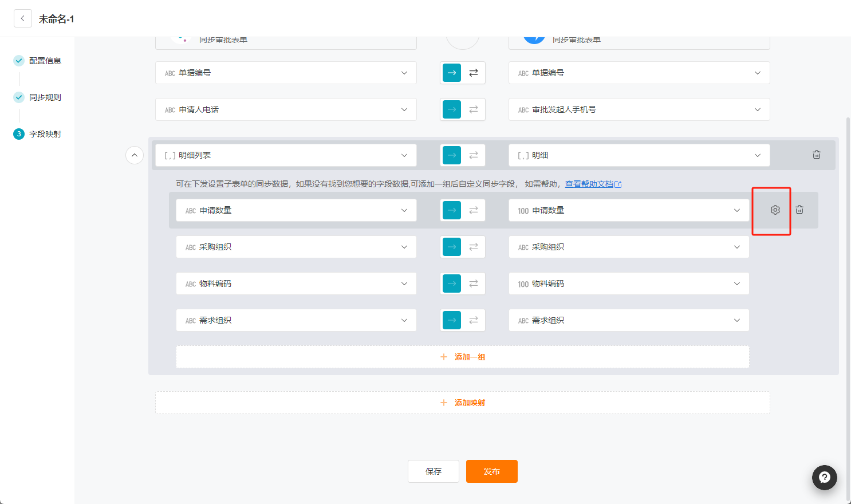Set two-way sync for 申请数量
This screenshot has height=504, width=851.
tap(474, 210)
